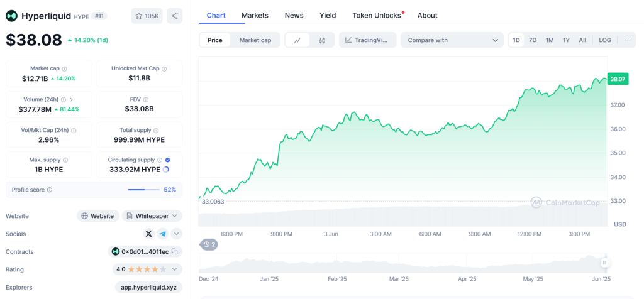
Task: Open the Telegram social link
Action: tap(163, 234)
